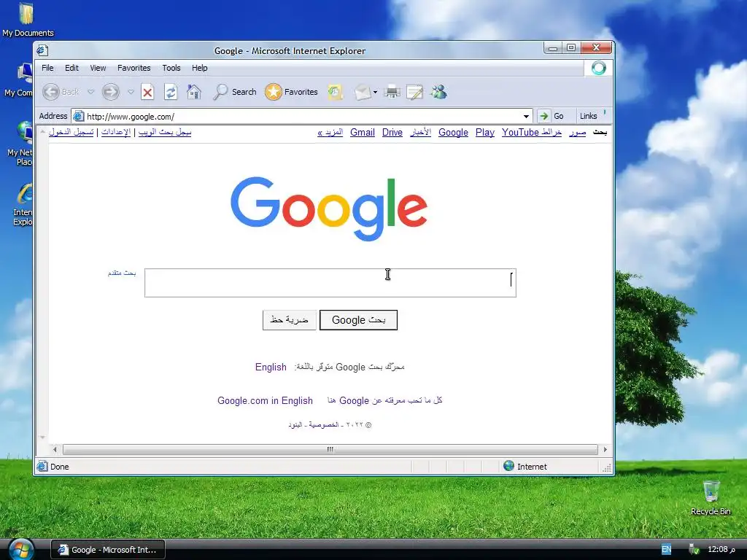Click the Internet zone globe icon

coord(508,466)
